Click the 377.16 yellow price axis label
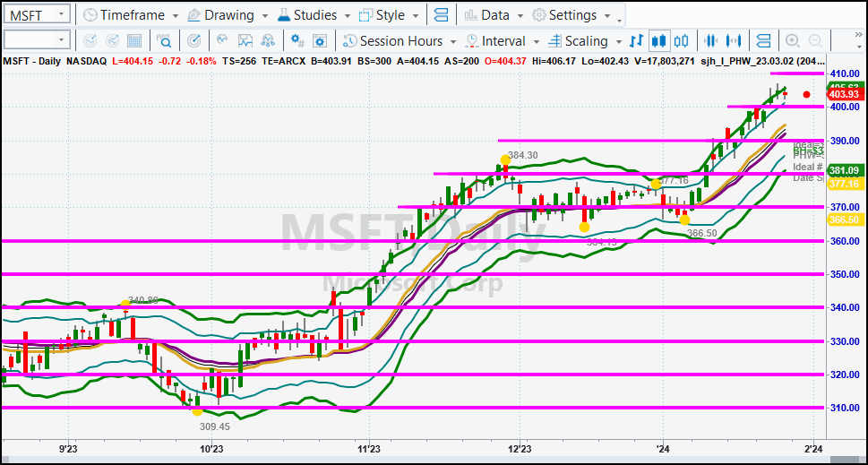Image resolution: width=868 pixels, height=465 pixels. point(845,184)
